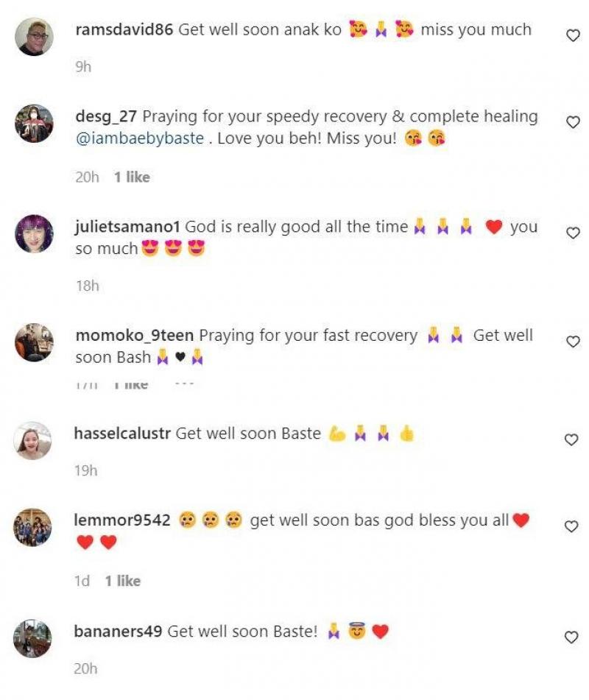589x700 pixels.
Task: Like momoko_9teen's comment heart
Action: click(573, 342)
